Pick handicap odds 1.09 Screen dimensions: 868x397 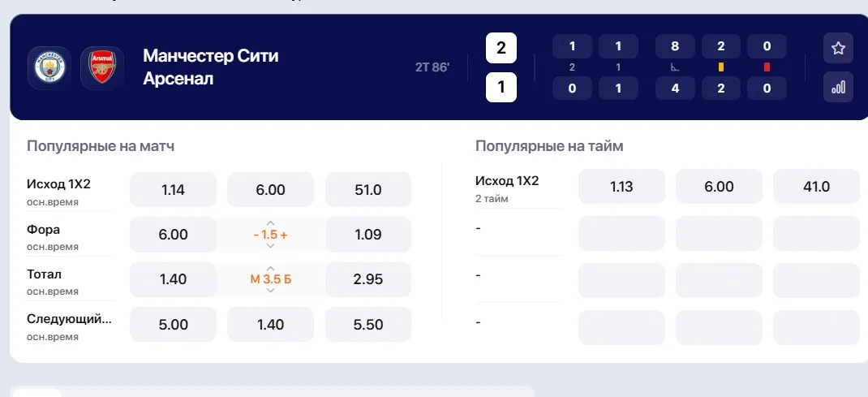[368, 235]
